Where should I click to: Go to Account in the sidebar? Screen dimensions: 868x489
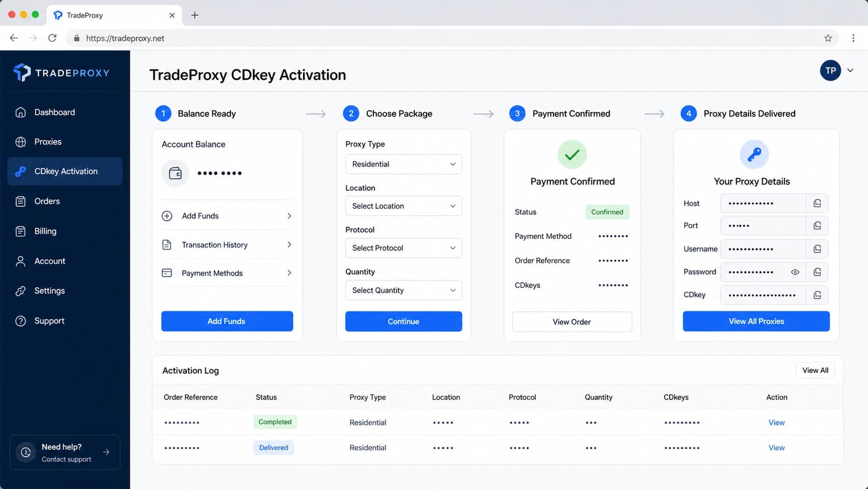coord(65,261)
